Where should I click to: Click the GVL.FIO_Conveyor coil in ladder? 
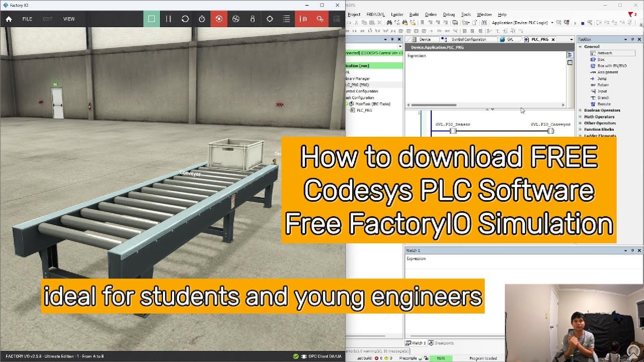click(550, 131)
